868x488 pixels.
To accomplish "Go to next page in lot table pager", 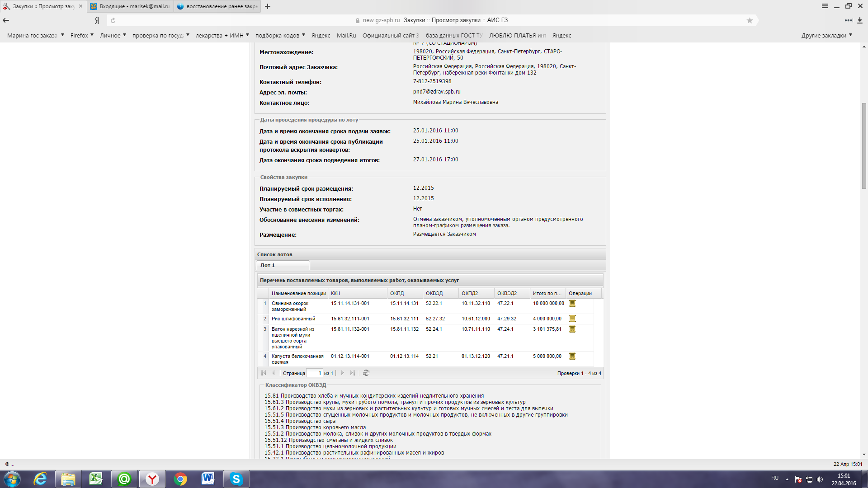I will 342,373.
